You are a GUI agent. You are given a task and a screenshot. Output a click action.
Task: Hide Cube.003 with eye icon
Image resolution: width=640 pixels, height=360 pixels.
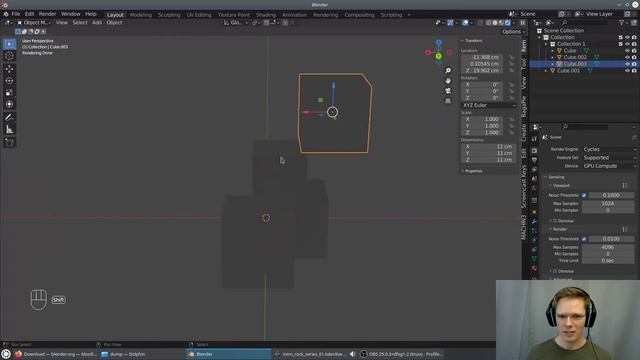coord(627,64)
